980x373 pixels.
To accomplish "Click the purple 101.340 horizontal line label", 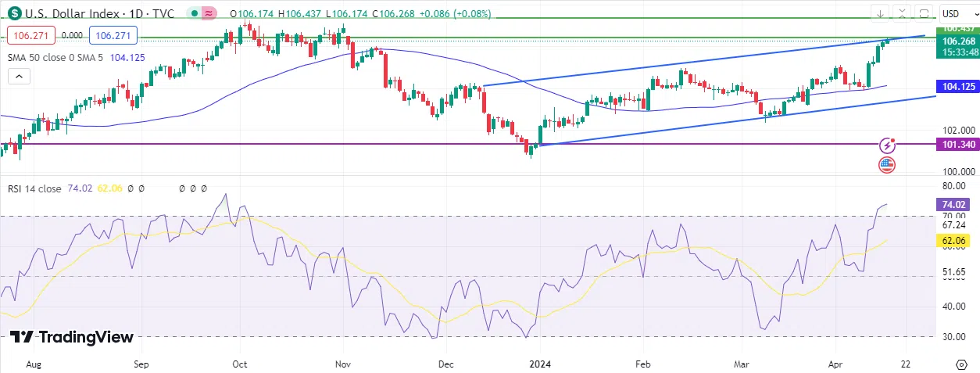I will [957, 144].
